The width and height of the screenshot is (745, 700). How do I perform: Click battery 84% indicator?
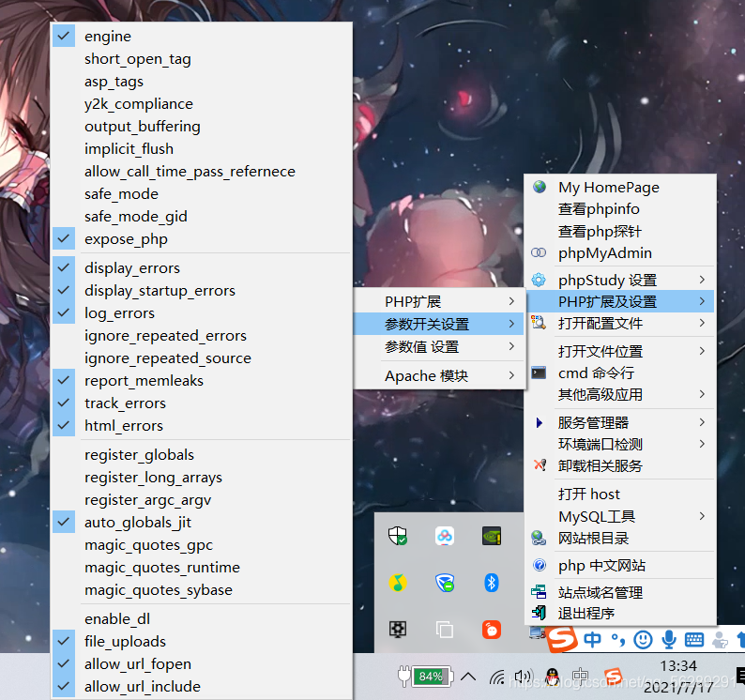[x=425, y=677]
